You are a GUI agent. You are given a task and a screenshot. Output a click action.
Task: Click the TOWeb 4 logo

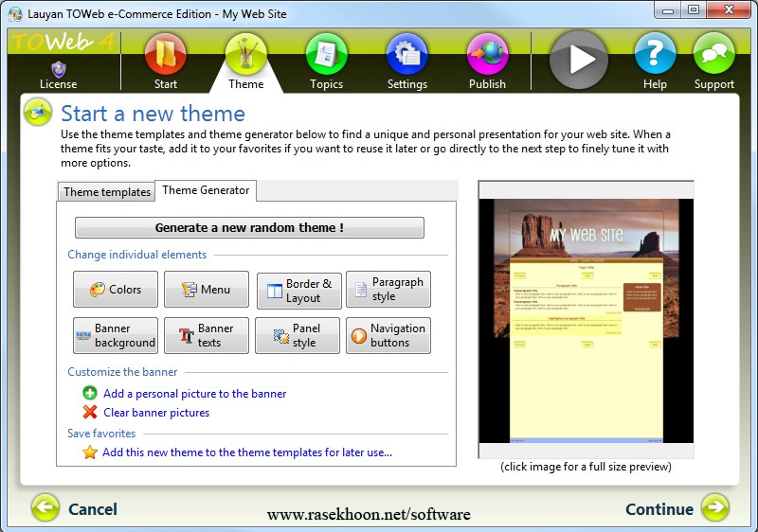pos(63,43)
